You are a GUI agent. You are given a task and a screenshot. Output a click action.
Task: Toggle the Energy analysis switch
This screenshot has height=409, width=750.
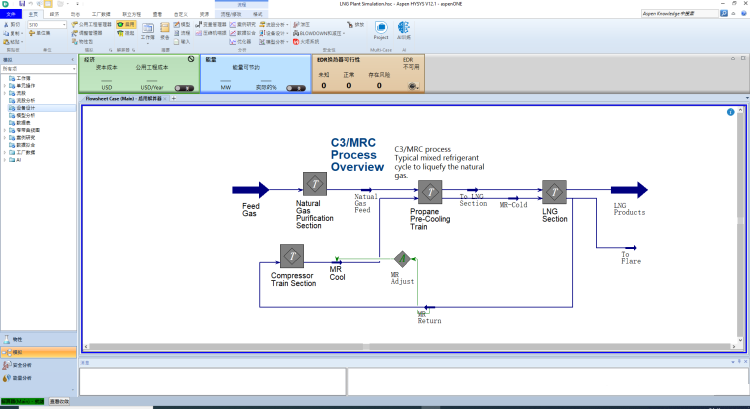pos(296,88)
